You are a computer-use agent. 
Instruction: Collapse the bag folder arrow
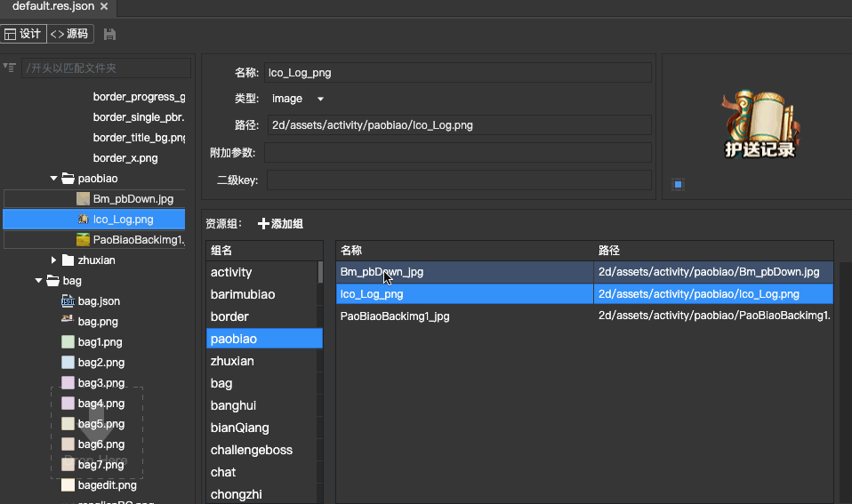coord(38,281)
